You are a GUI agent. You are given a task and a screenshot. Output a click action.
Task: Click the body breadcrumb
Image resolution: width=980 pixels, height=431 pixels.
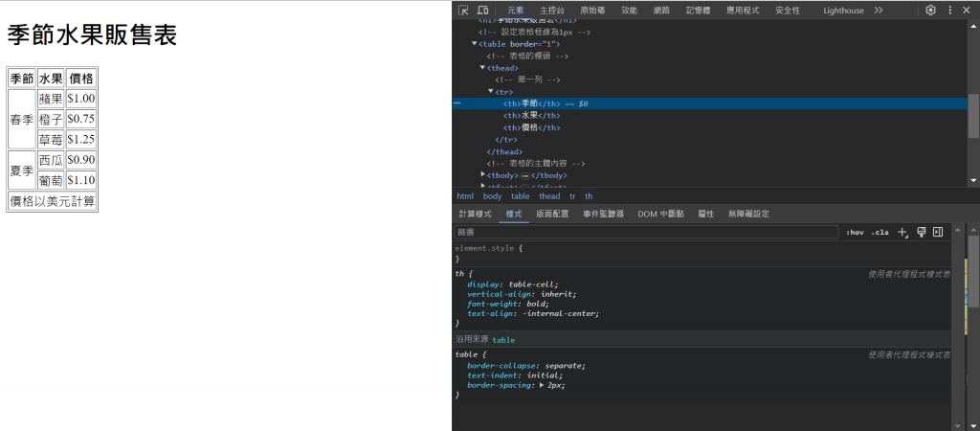pyautogui.click(x=493, y=195)
